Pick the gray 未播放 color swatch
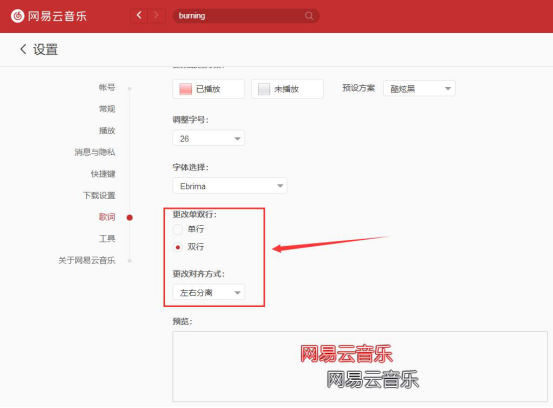Screen dimensions: 553x408 pos(264,89)
